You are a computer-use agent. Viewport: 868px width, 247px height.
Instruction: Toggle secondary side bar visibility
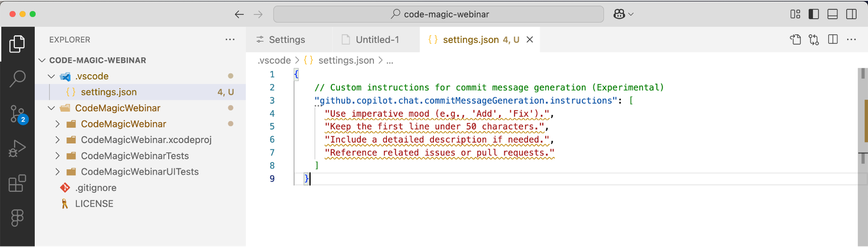point(851,14)
